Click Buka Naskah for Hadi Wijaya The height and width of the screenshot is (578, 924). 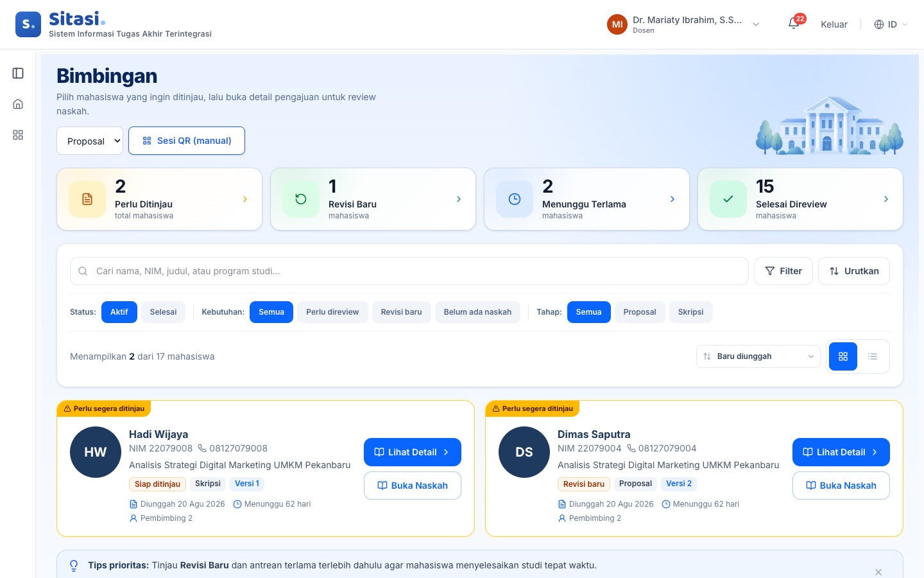pyautogui.click(x=413, y=486)
